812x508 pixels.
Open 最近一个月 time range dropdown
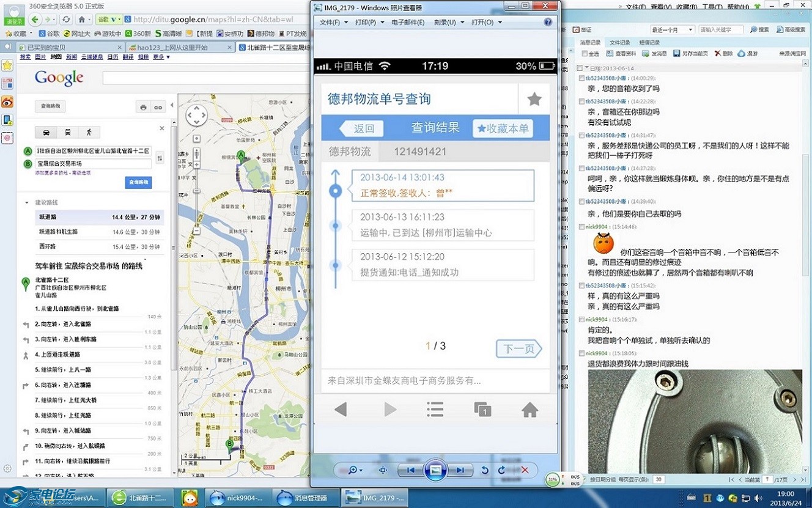[x=673, y=29]
